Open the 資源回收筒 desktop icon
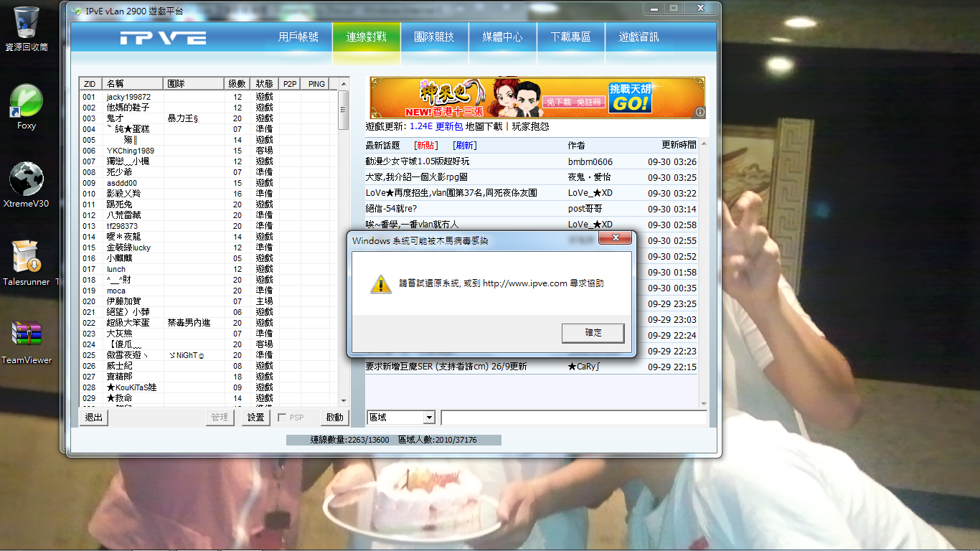 tap(27, 29)
